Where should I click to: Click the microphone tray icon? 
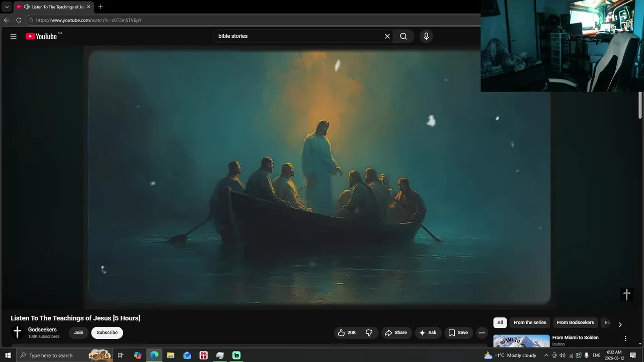(x=587, y=355)
